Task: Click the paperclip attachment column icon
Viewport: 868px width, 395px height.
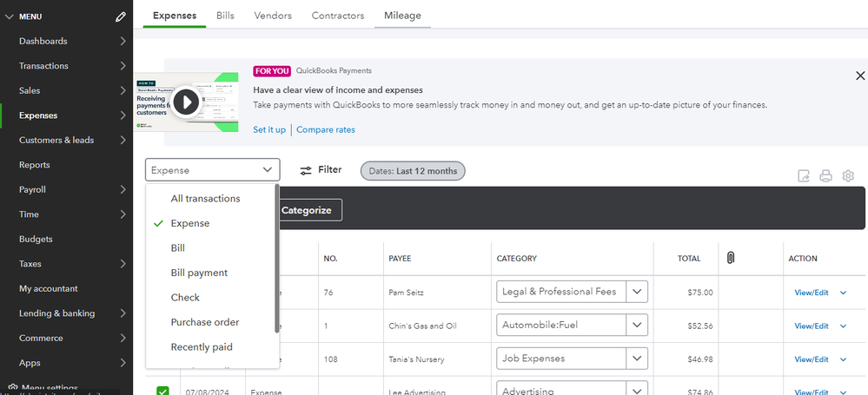Action: coord(731,258)
